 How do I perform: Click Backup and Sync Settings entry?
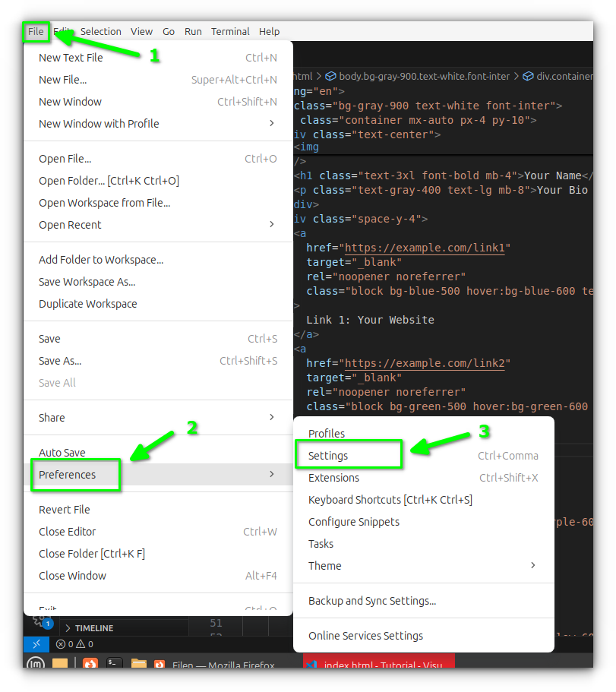(372, 601)
